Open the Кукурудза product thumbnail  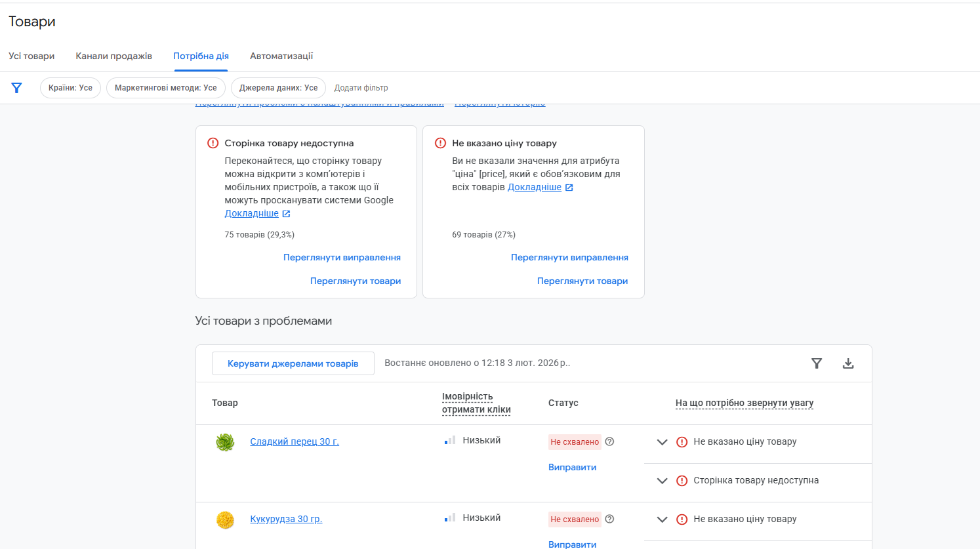coord(225,519)
